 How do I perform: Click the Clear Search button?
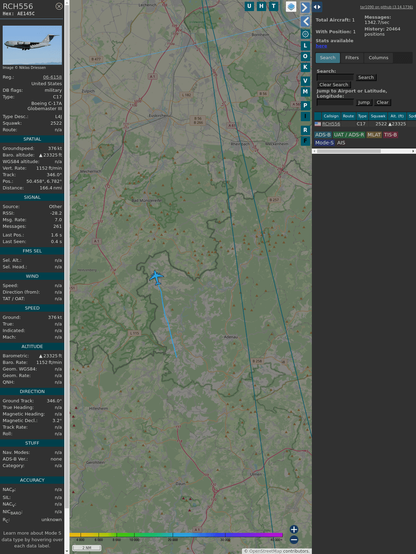click(x=334, y=84)
